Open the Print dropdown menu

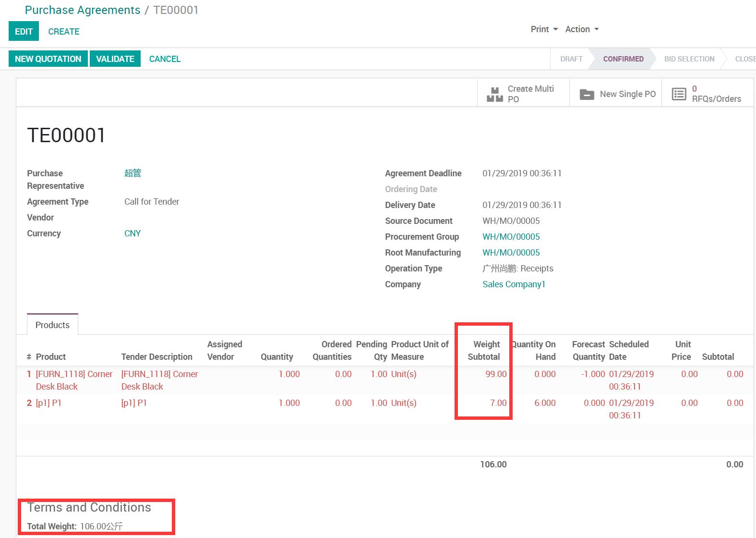[x=544, y=29]
